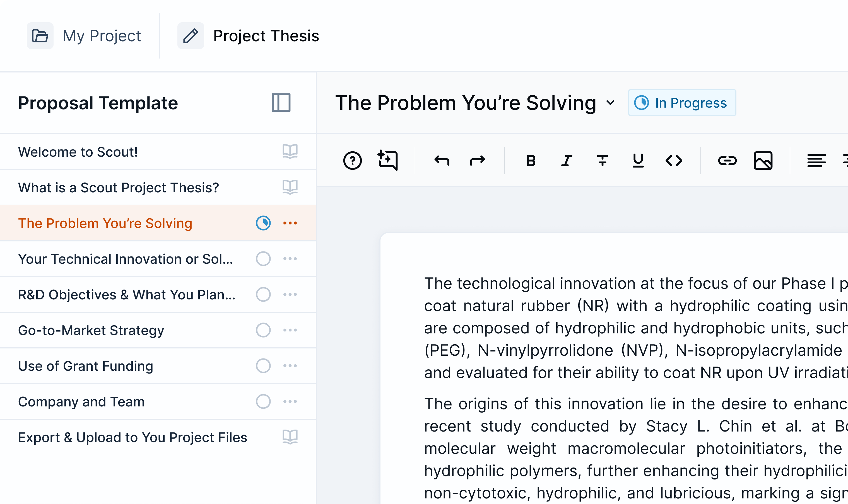848x504 pixels.
Task: Collapse the Proposal Template sidebar panel
Action: [x=281, y=103]
